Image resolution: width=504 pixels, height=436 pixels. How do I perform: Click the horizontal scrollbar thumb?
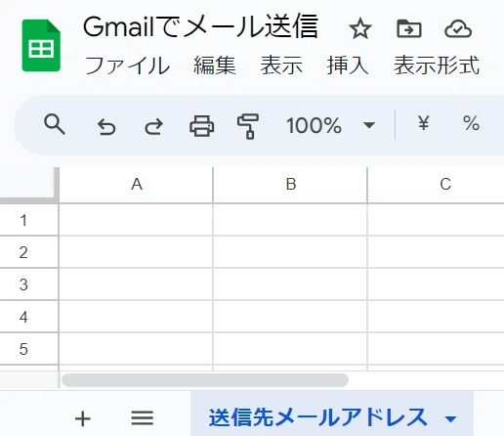pos(205,380)
